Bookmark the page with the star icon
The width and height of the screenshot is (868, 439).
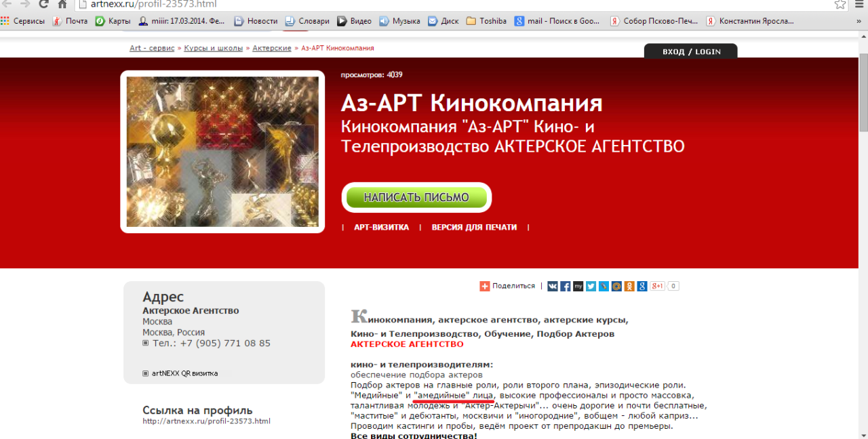840,4
